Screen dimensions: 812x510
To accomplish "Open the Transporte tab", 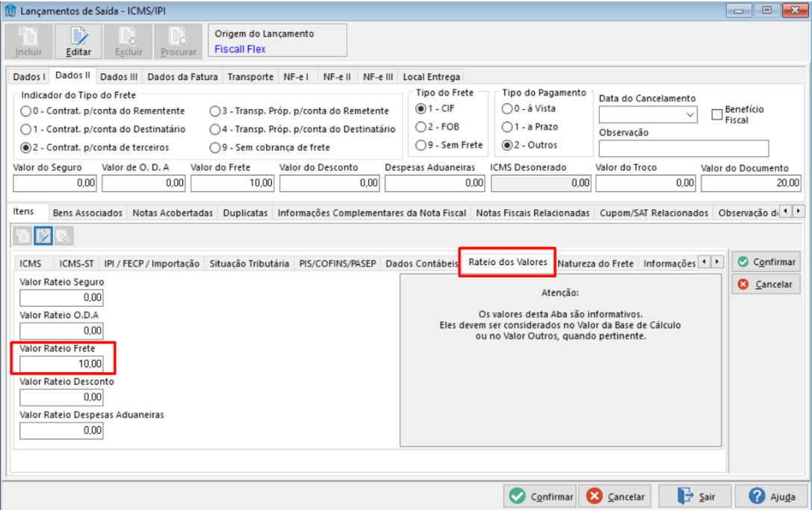I will click(251, 77).
